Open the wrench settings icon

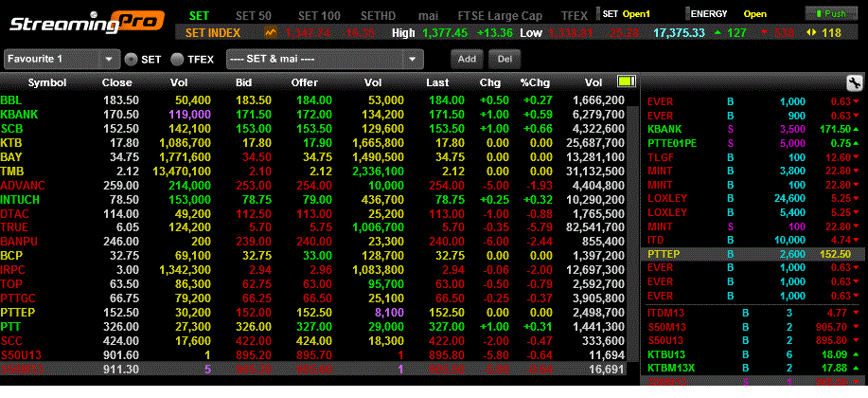pos(854,83)
